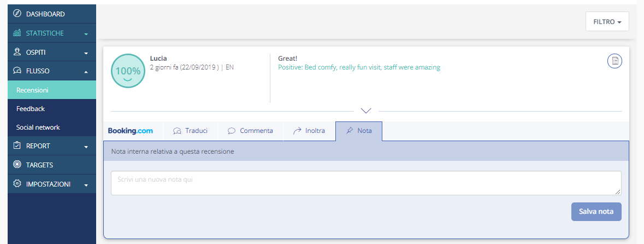Switch to the Commenta tab

click(x=251, y=131)
